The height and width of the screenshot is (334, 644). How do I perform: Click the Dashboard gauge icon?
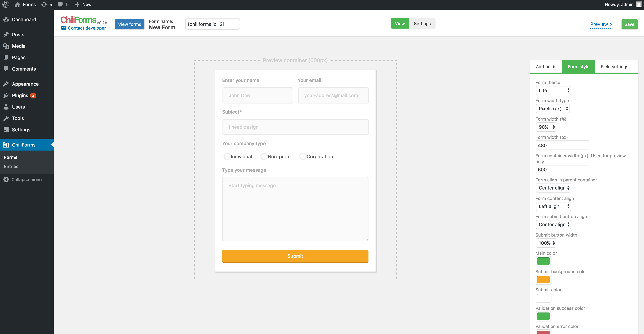[6, 19]
